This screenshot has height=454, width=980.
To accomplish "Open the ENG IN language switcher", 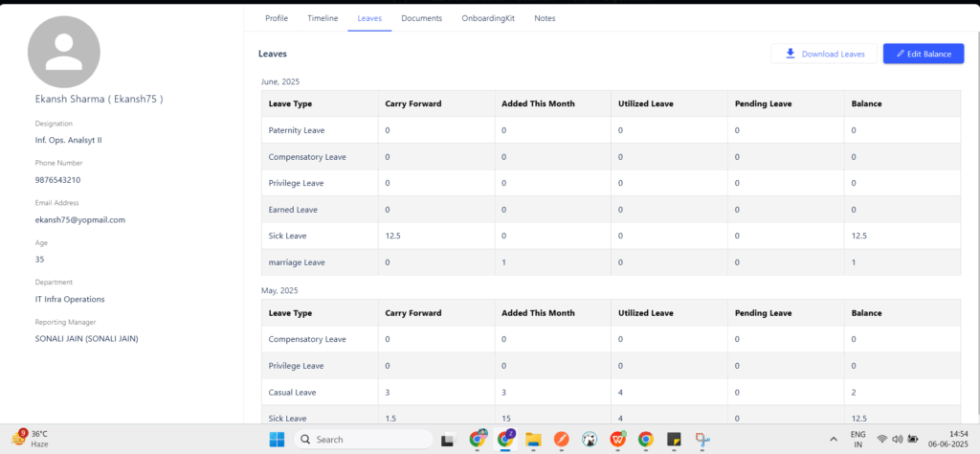I will (x=857, y=440).
